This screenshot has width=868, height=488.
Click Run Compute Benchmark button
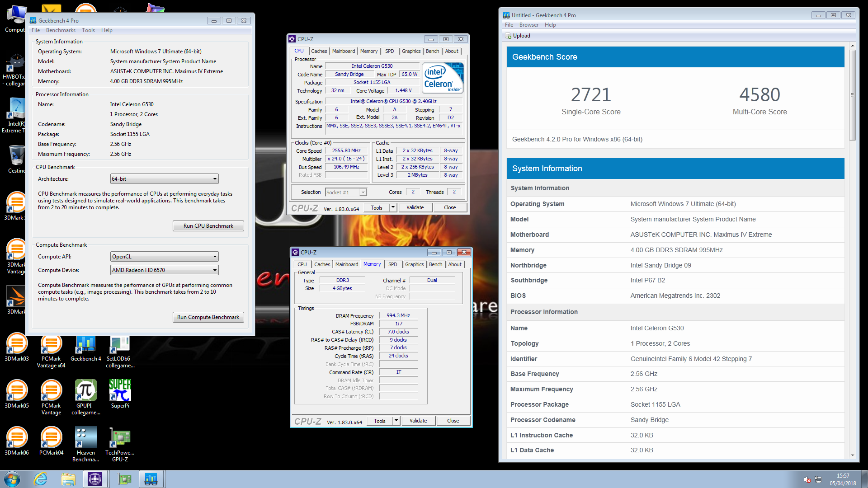pos(208,317)
